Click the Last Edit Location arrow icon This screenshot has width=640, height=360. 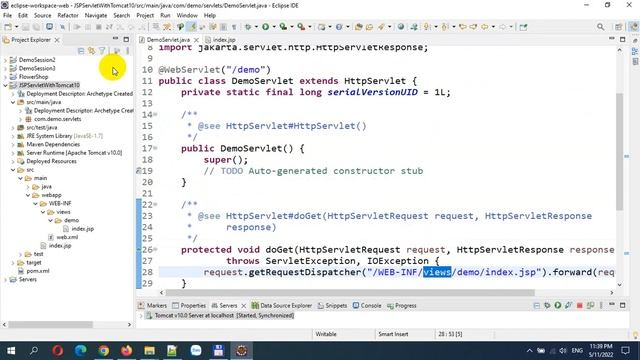[463, 27]
